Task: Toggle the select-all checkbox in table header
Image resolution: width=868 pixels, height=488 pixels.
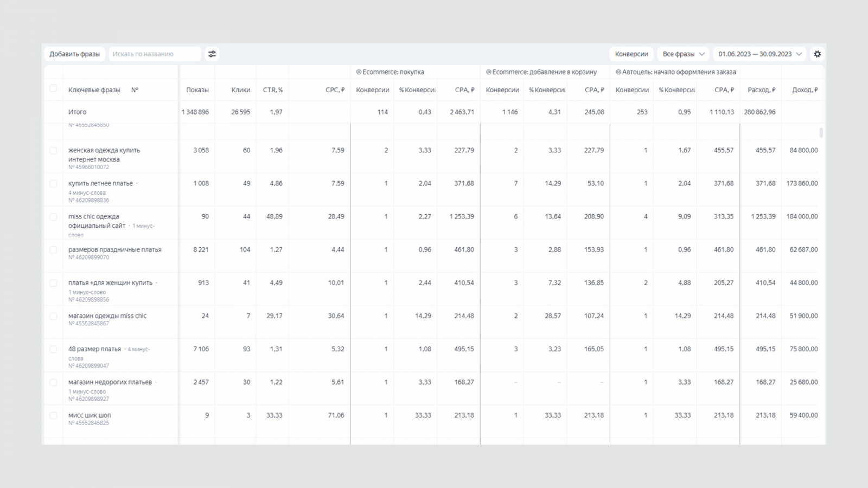Action: point(53,88)
